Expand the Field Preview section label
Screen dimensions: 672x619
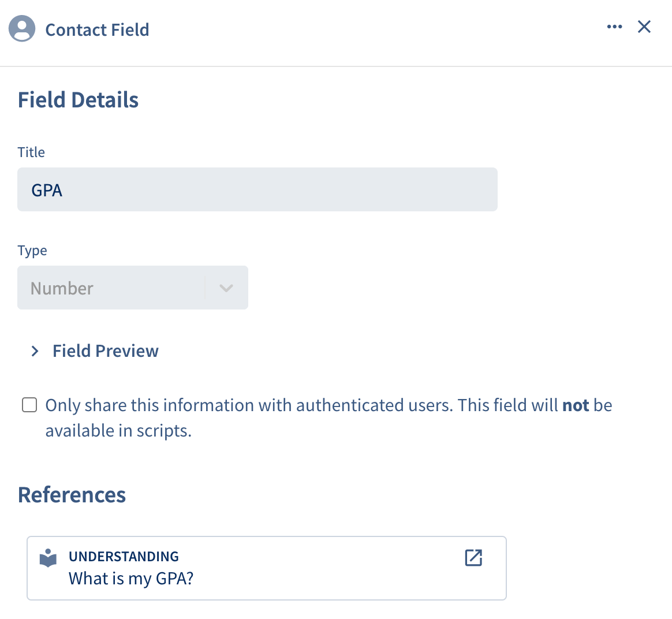point(106,351)
